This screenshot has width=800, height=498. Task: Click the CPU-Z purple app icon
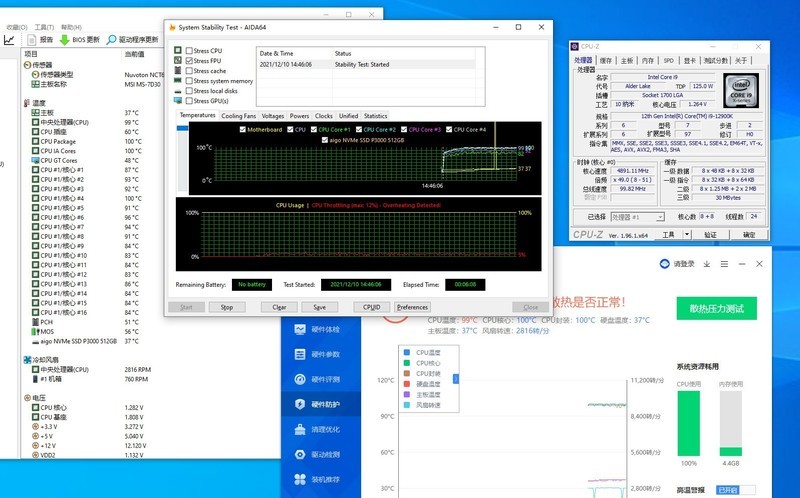click(575, 46)
